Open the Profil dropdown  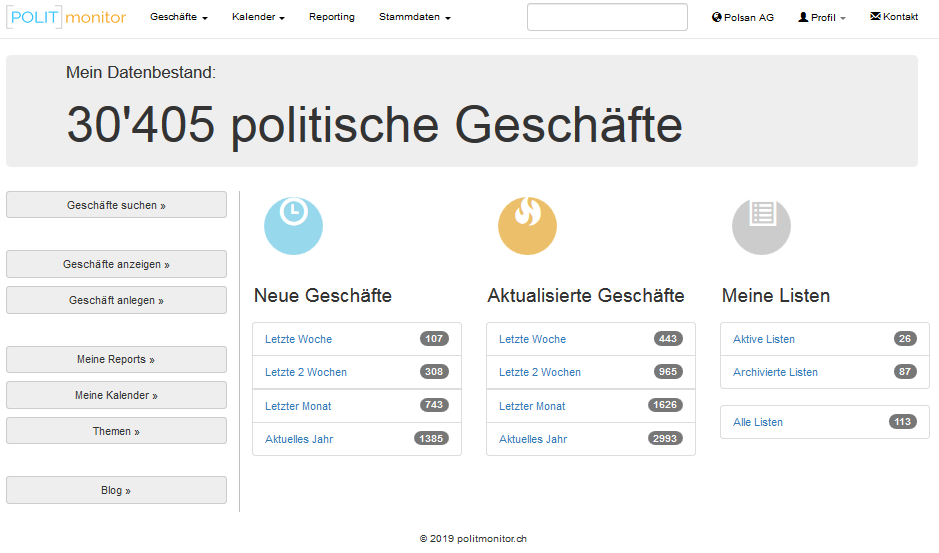pos(822,17)
